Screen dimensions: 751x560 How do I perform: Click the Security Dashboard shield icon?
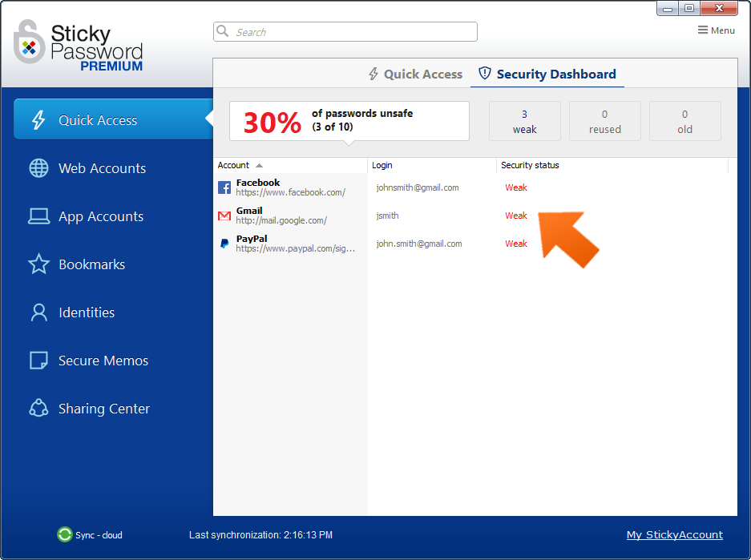(x=485, y=73)
